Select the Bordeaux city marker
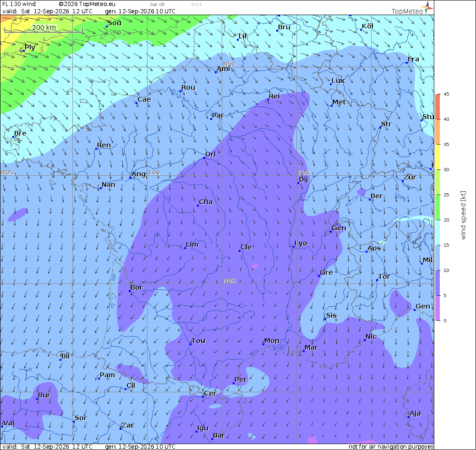Viewport: 476px width, 450px height. [x=130, y=291]
